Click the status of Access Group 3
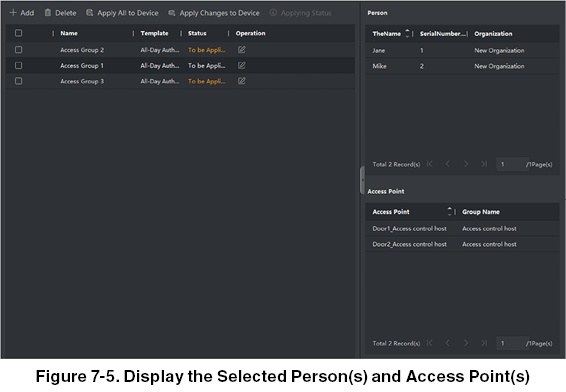 point(206,81)
